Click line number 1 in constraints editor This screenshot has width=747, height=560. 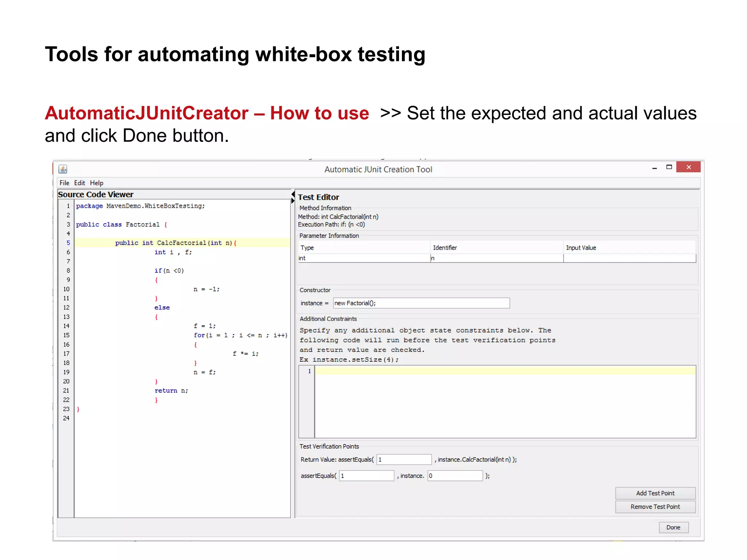[x=309, y=371]
